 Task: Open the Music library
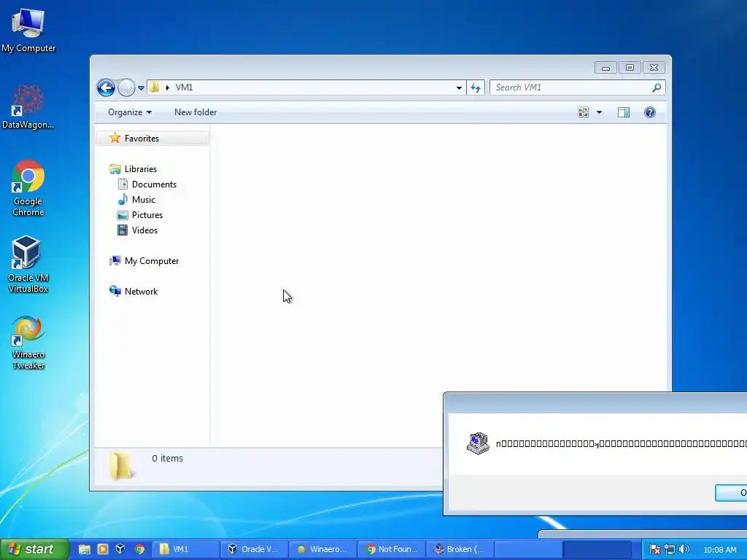(144, 200)
